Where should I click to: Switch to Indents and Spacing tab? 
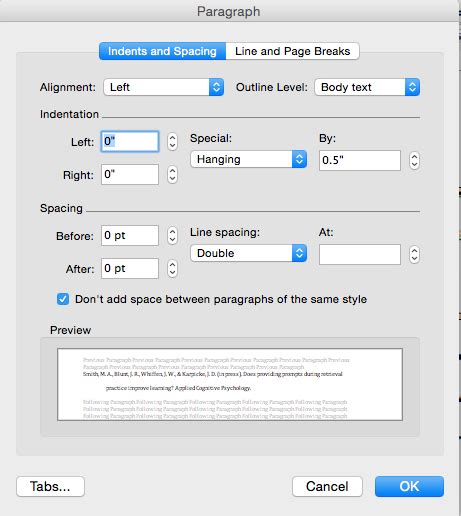162,51
